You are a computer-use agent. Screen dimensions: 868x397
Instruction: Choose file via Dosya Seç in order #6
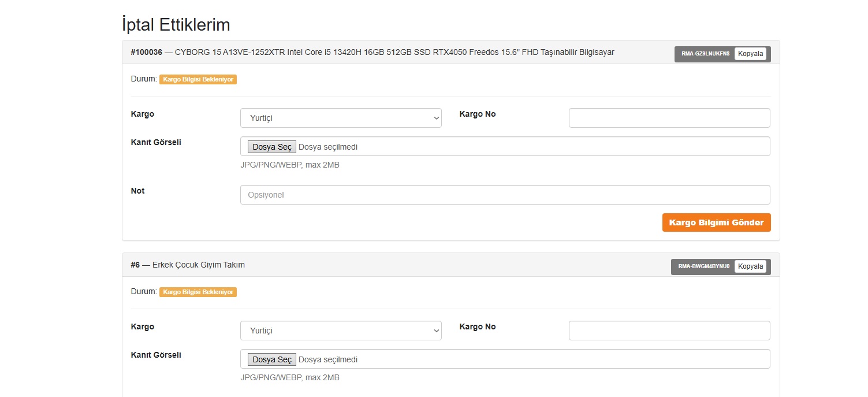click(272, 359)
